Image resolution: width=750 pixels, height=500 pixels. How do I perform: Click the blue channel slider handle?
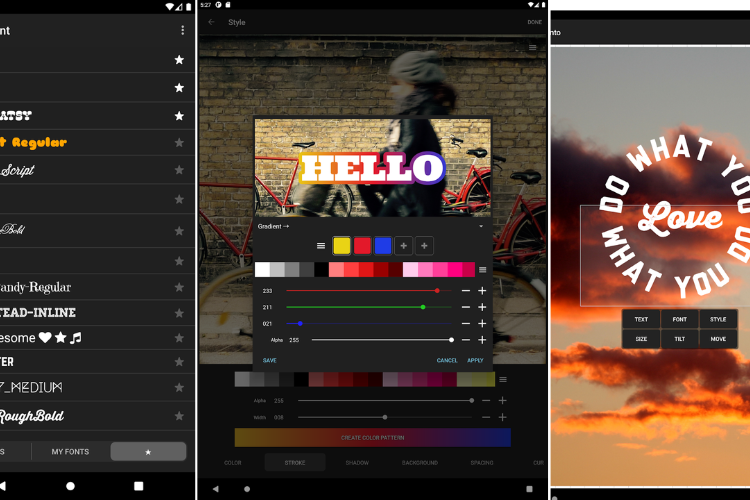click(x=300, y=324)
